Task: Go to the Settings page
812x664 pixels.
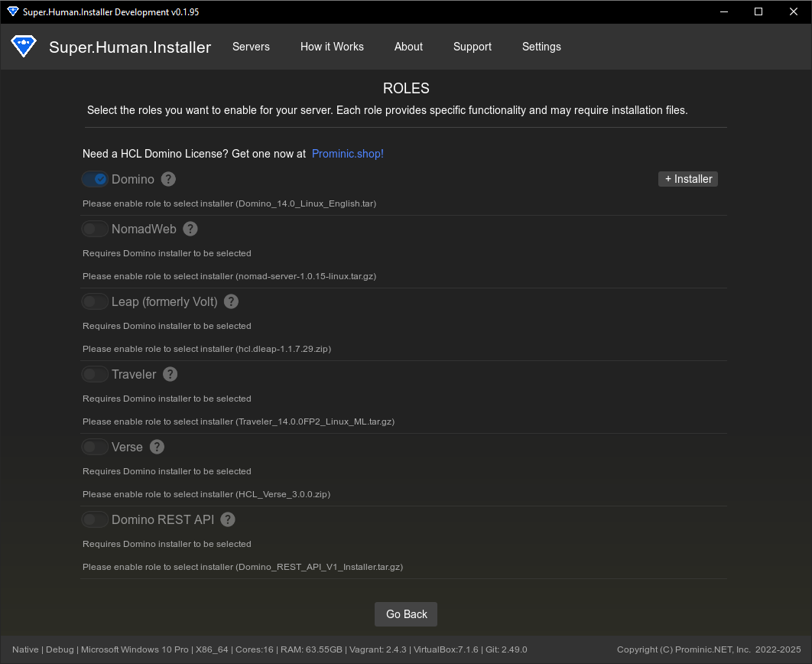Action: tap(541, 47)
